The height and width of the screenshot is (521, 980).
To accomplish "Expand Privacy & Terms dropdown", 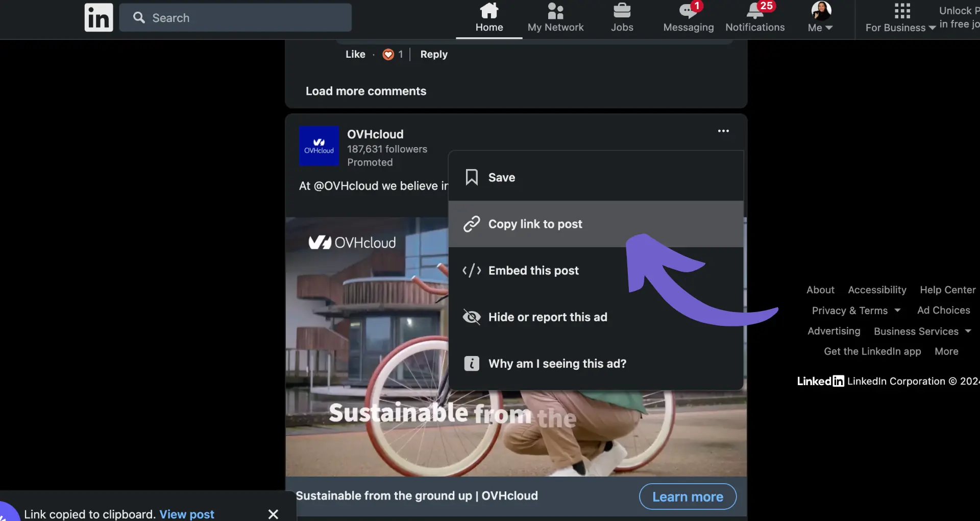I will pyautogui.click(x=856, y=311).
